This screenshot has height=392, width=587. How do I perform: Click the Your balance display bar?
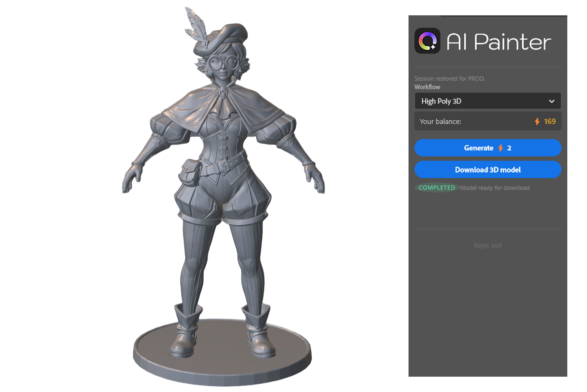487,121
